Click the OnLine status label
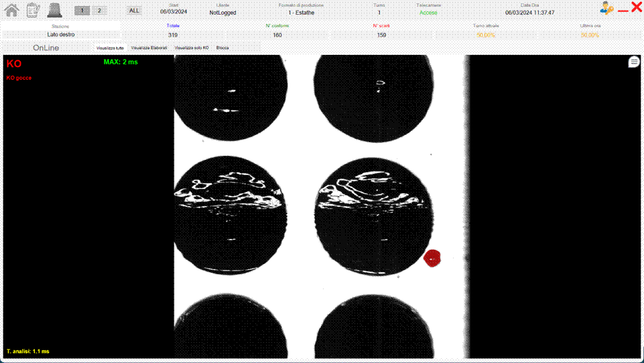 [46, 48]
